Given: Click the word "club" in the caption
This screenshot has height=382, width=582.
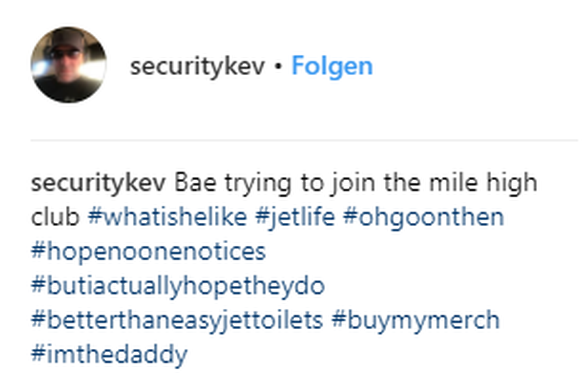Looking at the screenshot, I should (x=55, y=217).
